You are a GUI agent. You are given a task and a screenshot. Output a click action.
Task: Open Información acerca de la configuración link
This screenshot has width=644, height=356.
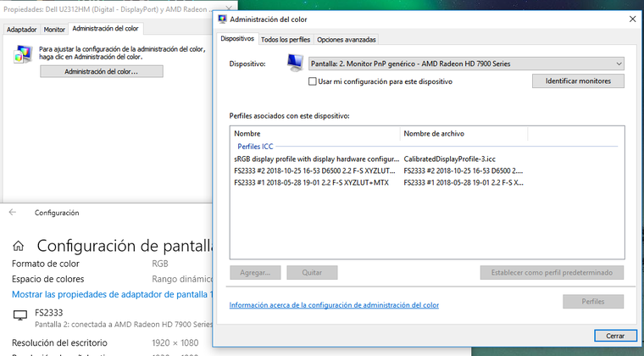tap(334, 305)
